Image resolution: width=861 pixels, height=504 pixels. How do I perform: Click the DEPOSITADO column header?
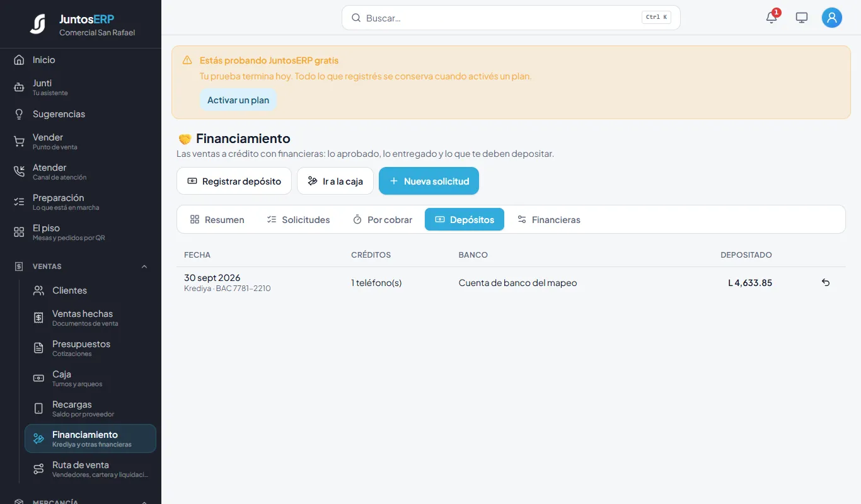pyautogui.click(x=746, y=255)
